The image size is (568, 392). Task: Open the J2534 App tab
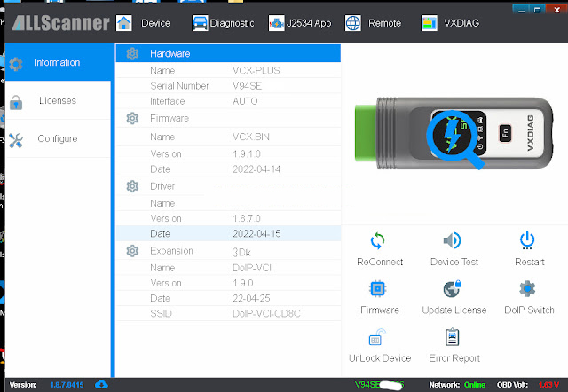[309, 23]
